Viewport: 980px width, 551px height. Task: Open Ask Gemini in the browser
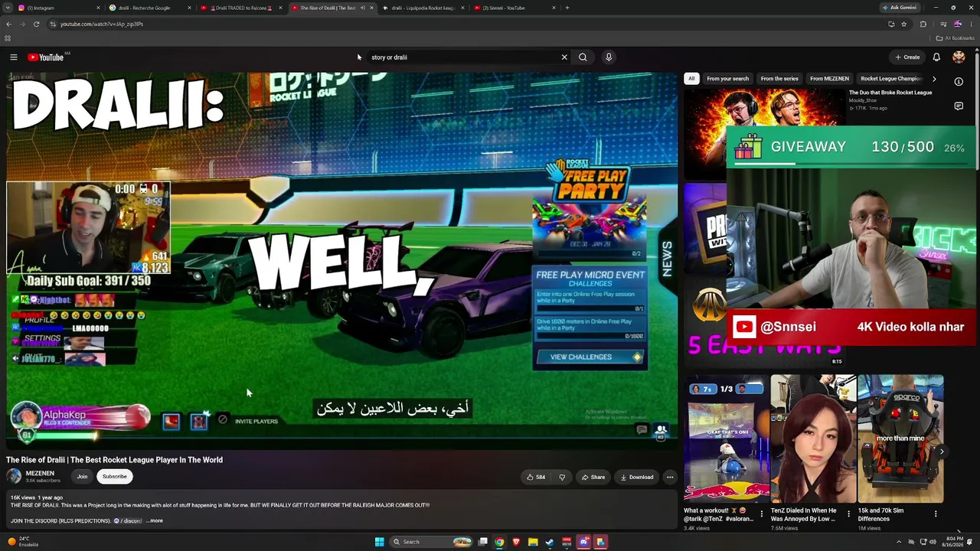tap(899, 8)
